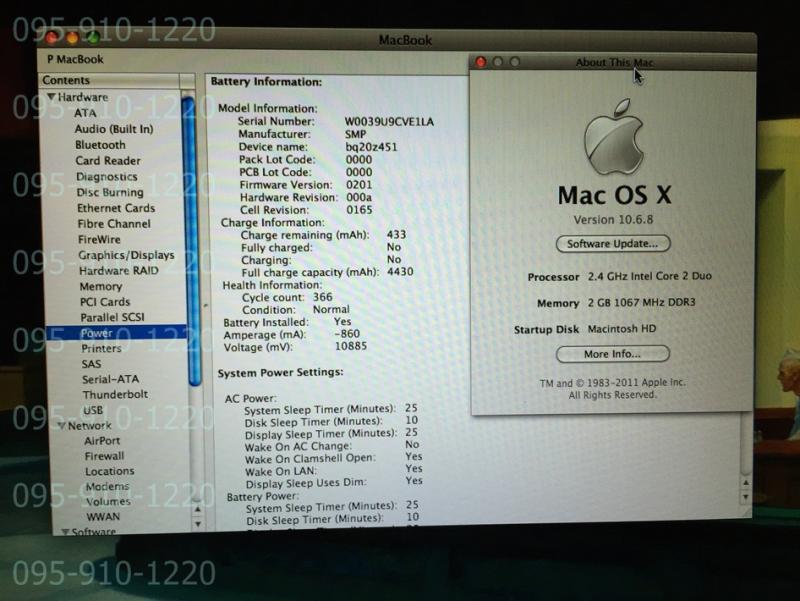800x601 pixels.
Task: Click the details pane scroll up arrow
Action: (745, 483)
